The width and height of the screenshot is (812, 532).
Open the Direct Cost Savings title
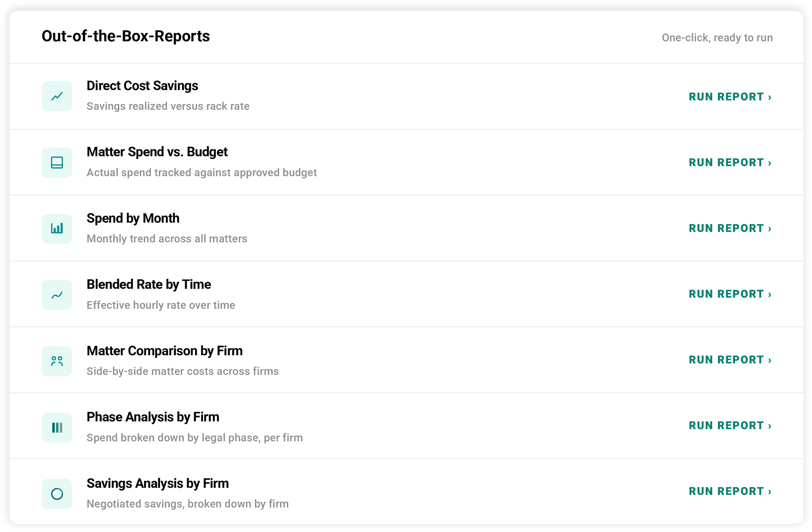[143, 86]
